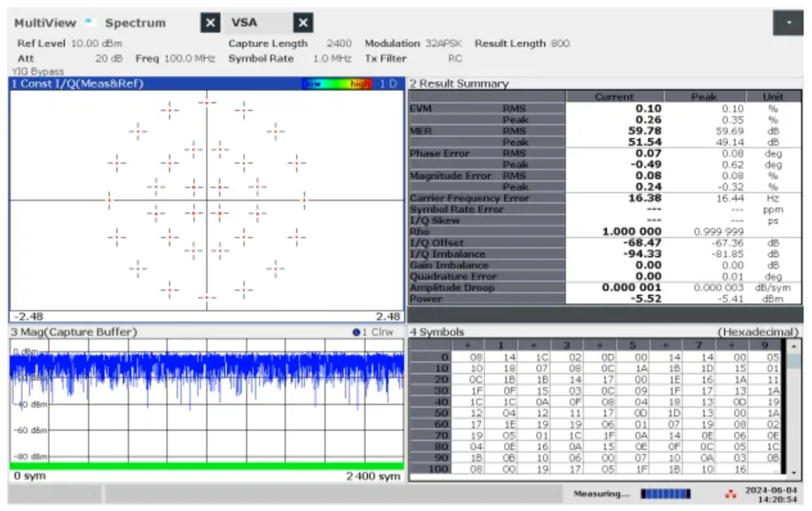This screenshot has width=812, height=511.
Task: Select the Result Summary window title
Action: [459, 83]
